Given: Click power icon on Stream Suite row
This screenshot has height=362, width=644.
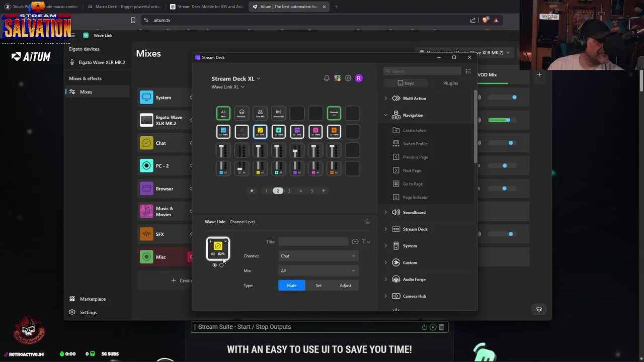Looking at the screenshot, I should pyautogui.click(x=424, y=327).
